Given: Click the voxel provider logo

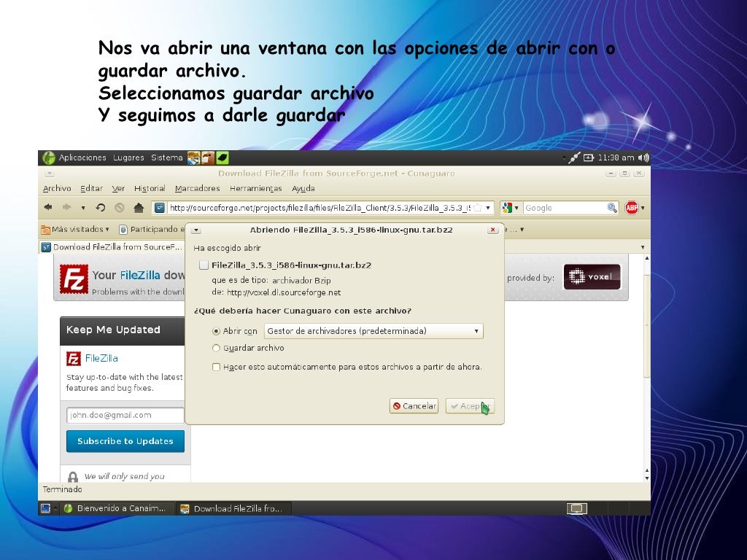Looking at the screenshot, I should [x=592, y=276].
